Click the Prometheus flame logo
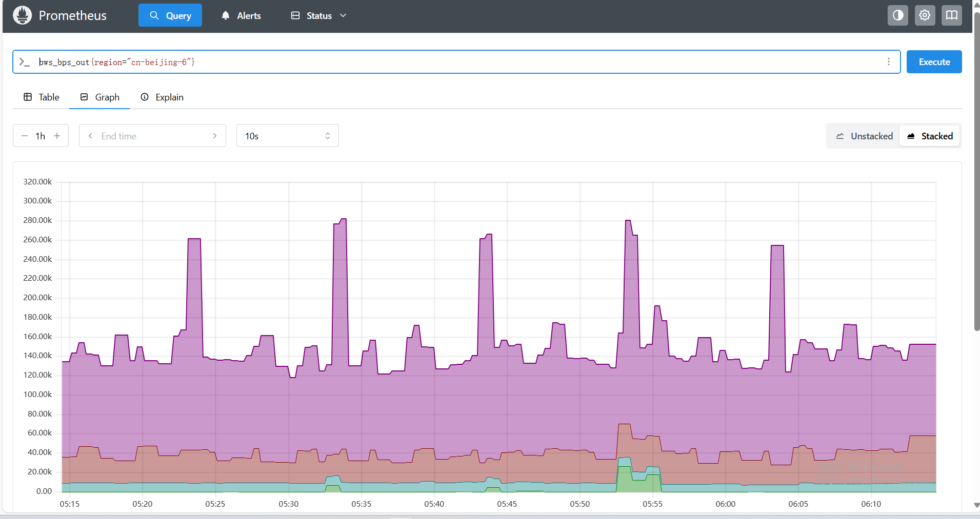 point(22,15)
